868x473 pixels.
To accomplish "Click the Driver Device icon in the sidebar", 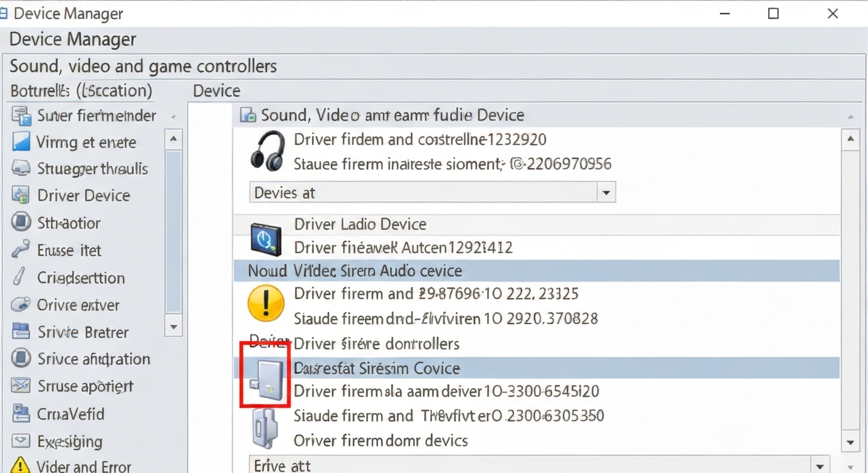I will pos(19,195).
